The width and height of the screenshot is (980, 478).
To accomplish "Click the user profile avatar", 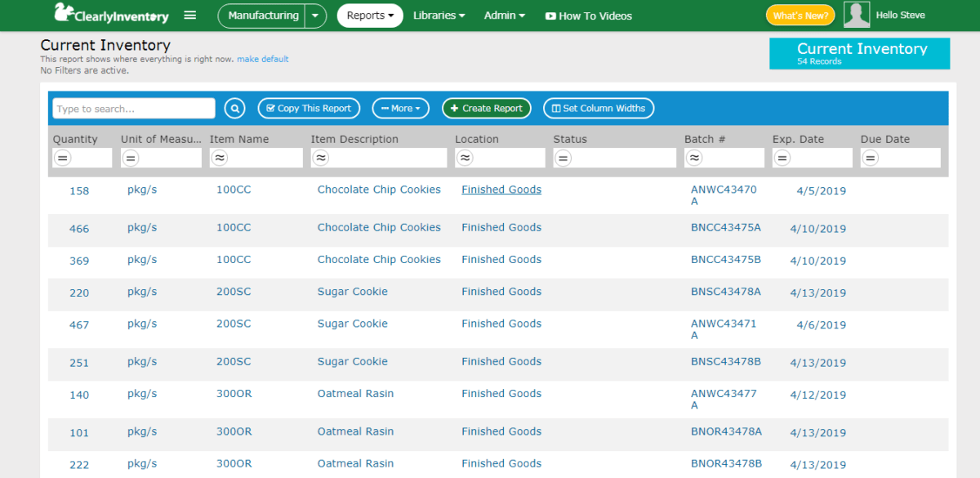I will (x=857, y=16).
